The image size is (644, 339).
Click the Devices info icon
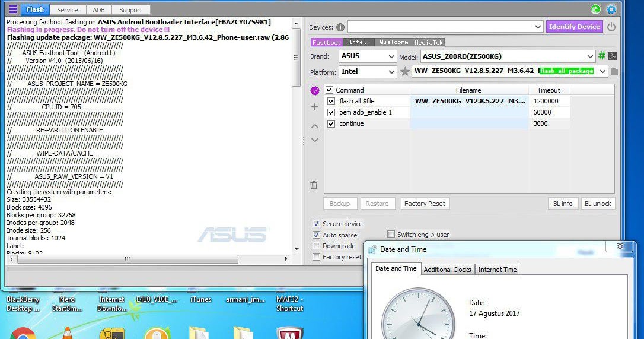340,27
